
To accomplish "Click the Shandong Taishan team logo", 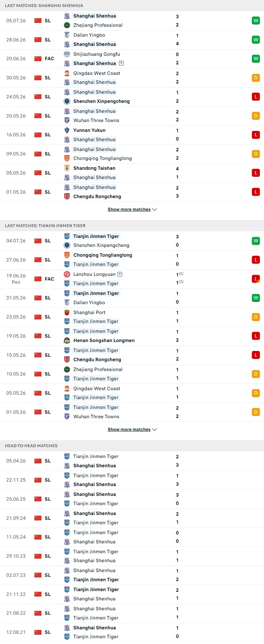I will pos(67,168).
